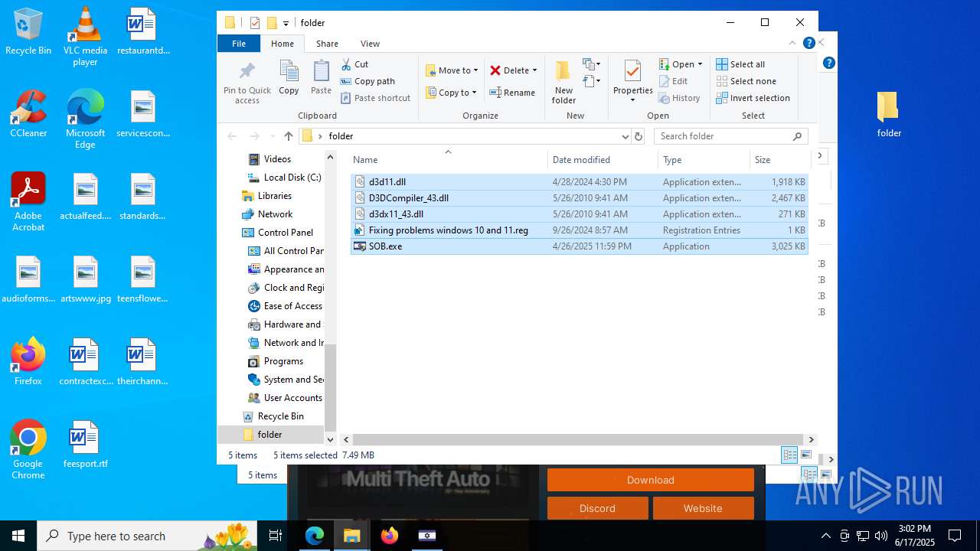Click the Website button
980x551 pixels.
click(703, 508)
